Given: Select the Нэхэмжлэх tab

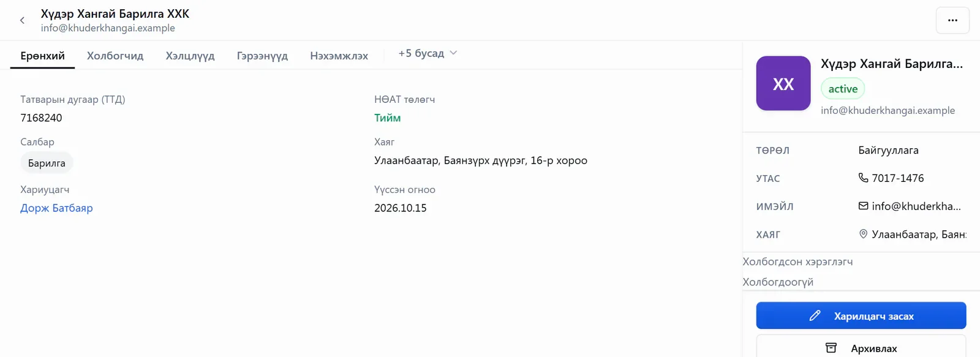Looking at the screenshot, I should point(339,56).
